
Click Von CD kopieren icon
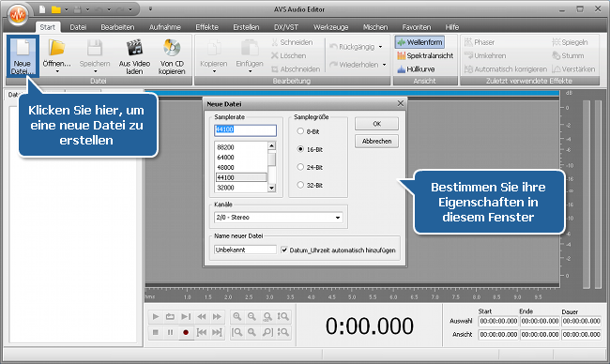coord(172,48)
